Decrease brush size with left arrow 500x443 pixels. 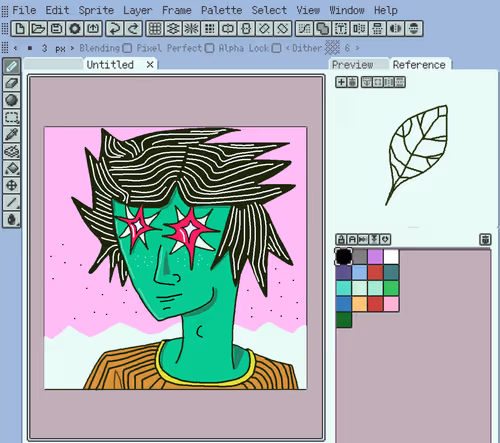tap(15, 48)
